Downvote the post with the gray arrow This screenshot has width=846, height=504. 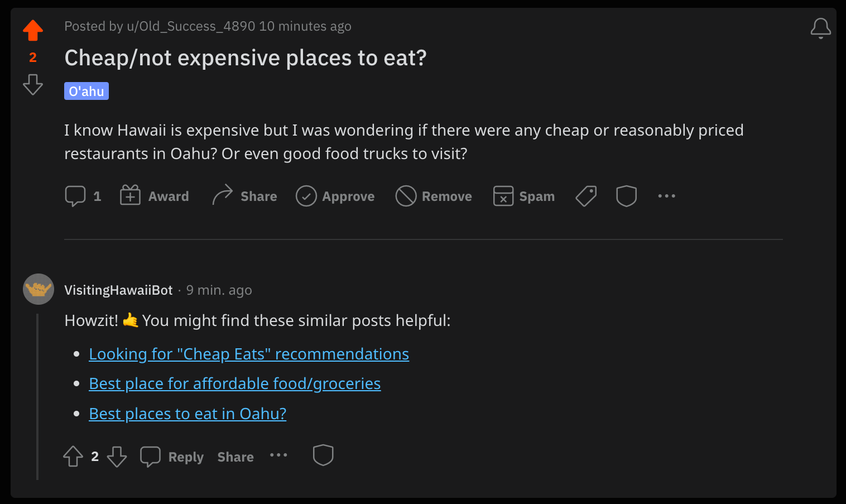(33, 84)
